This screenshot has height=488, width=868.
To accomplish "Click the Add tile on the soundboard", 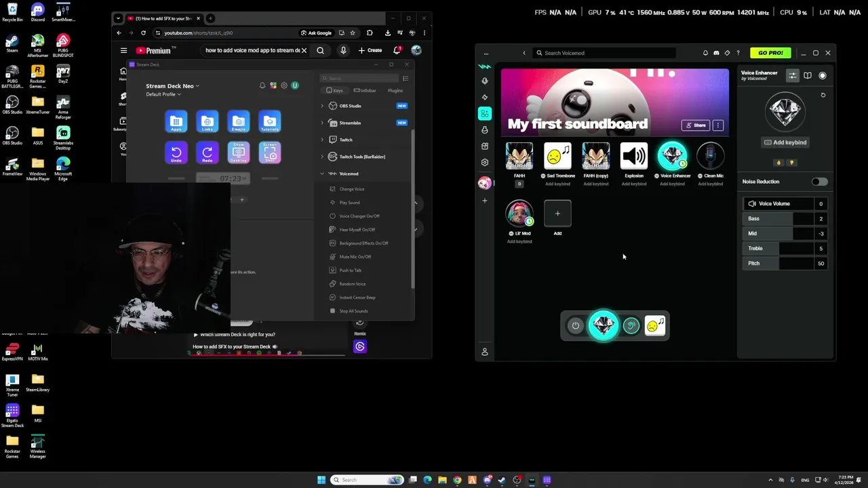I will click(557, 213).
